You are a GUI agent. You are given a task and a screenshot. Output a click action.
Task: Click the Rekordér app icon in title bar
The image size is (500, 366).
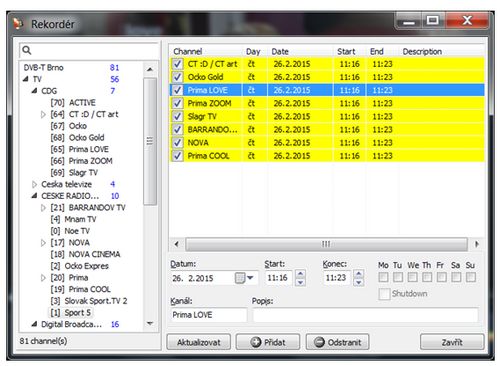tap(18, 24)
